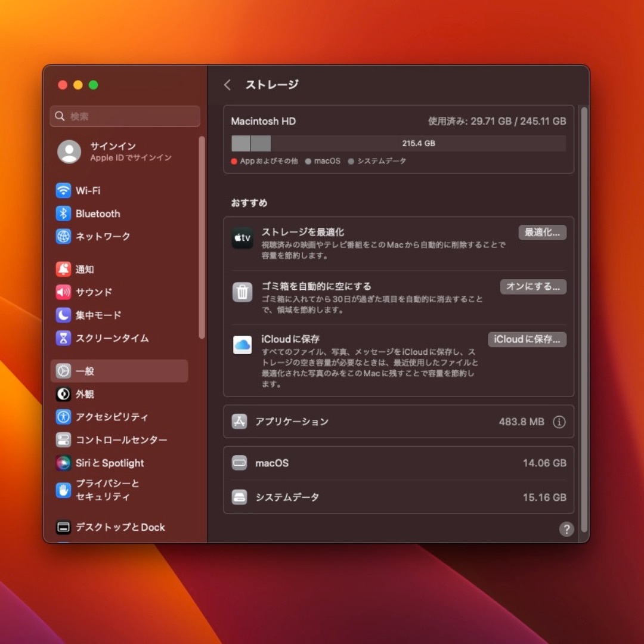Select サウンド in the sidebar

tap(119, 292)
